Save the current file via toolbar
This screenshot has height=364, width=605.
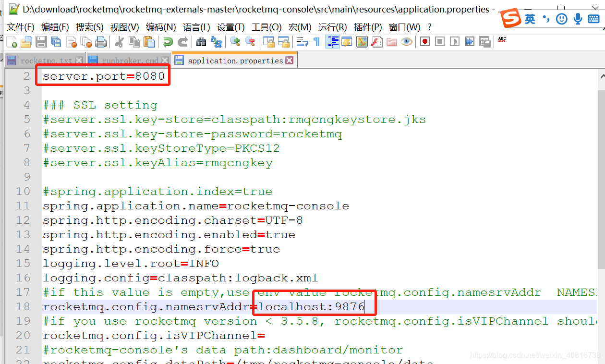click(x=41, y=42)
